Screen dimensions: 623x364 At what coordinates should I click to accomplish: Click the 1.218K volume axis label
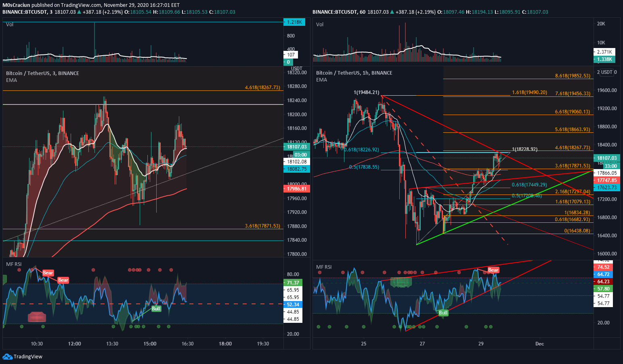point(294,22)
